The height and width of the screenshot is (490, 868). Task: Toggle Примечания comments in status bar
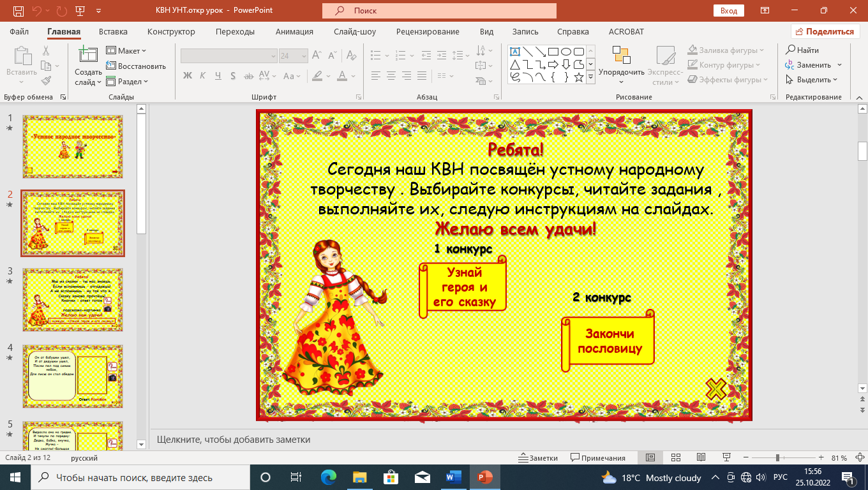(x=598, y=458)
